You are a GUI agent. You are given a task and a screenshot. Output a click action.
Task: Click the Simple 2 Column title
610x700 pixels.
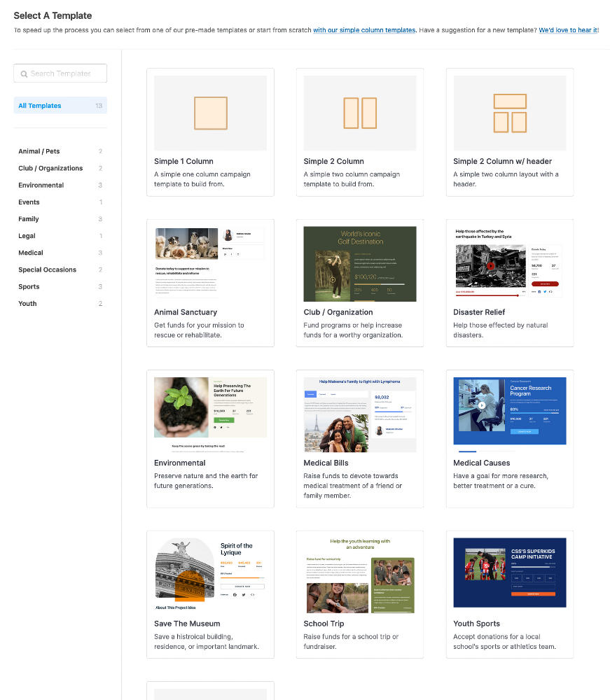(333, 161)
